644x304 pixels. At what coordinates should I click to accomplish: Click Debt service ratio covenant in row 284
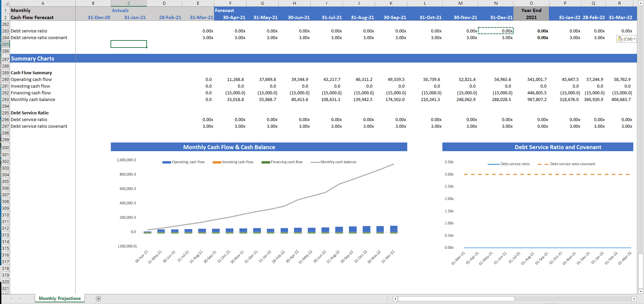pos(39,37)
